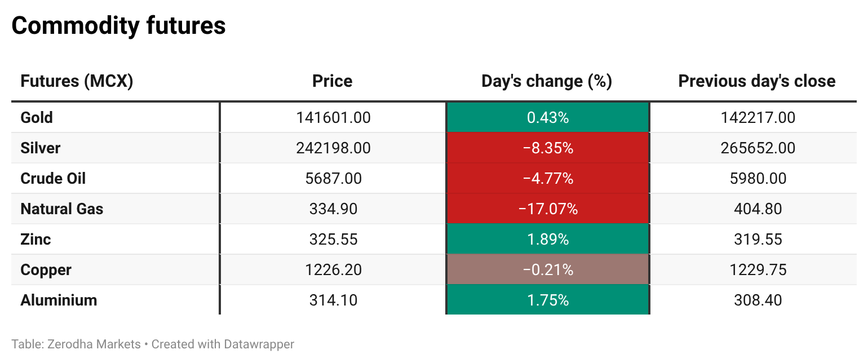Select the Gold row label
The image size is (868, 363).
tap(37, 118)
